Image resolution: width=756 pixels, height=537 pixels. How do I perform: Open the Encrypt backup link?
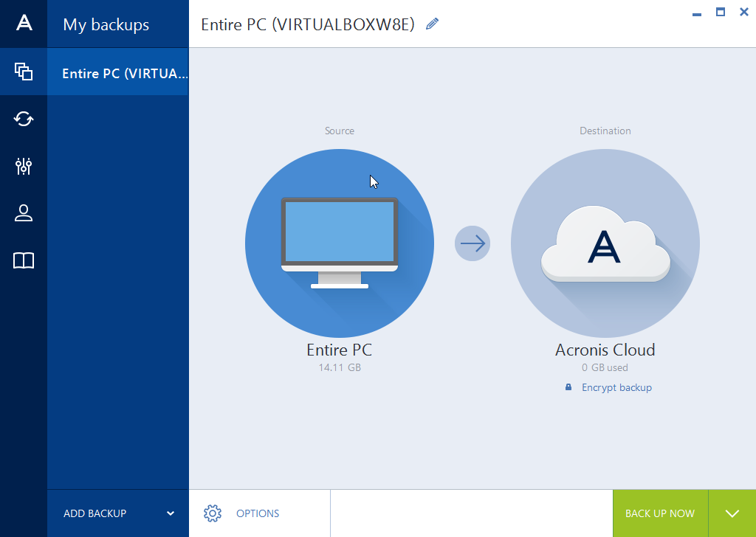tap(616, 387)
